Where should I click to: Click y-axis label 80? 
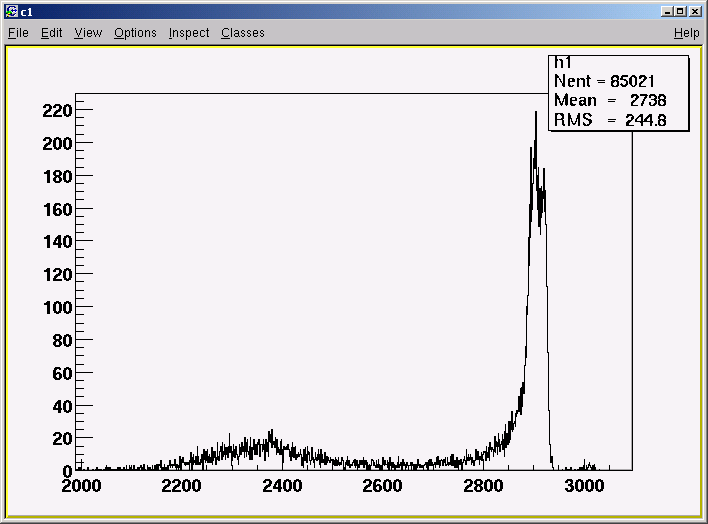tap(62, 341)
